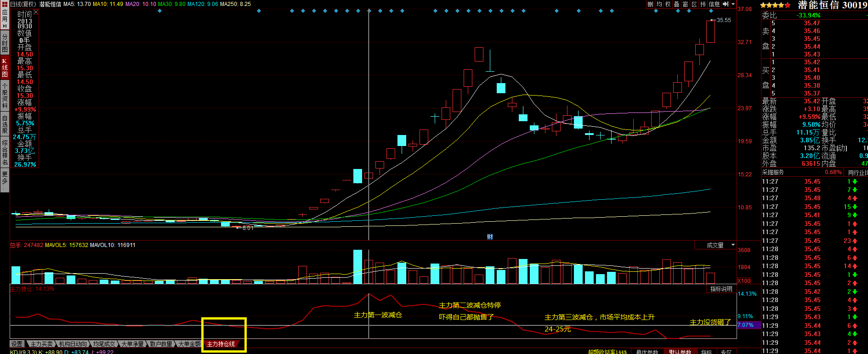Click the 指标 button at bottom
The image size is (868, 354).
coord(706,352)
